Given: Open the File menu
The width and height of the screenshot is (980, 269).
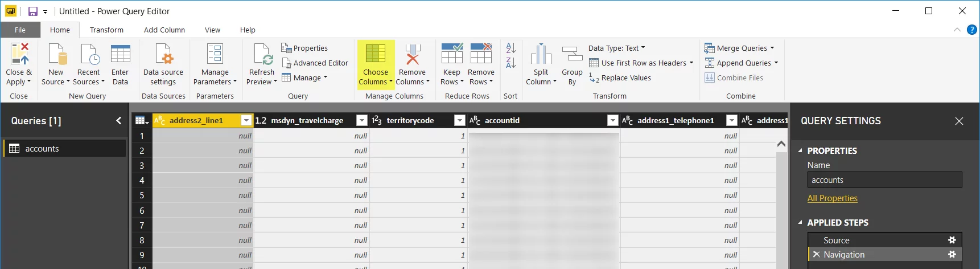Looking at the screenshot, I should 20,30.
